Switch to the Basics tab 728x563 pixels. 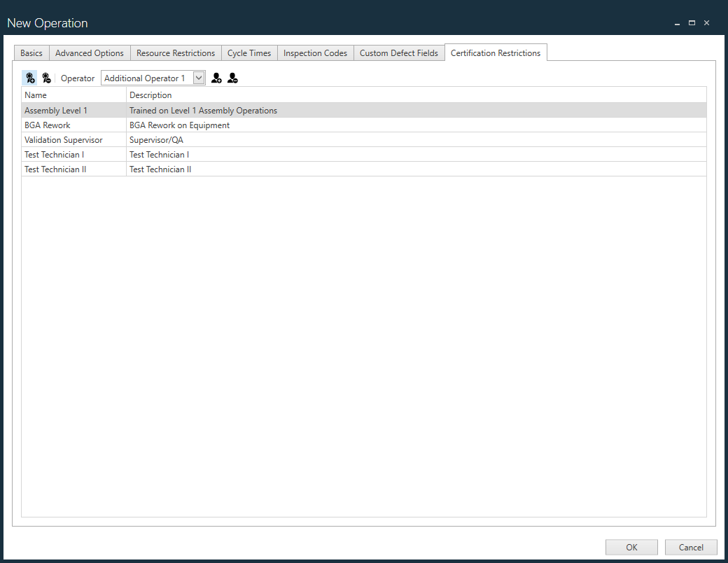pyautogui.click(x=31, y=53)
